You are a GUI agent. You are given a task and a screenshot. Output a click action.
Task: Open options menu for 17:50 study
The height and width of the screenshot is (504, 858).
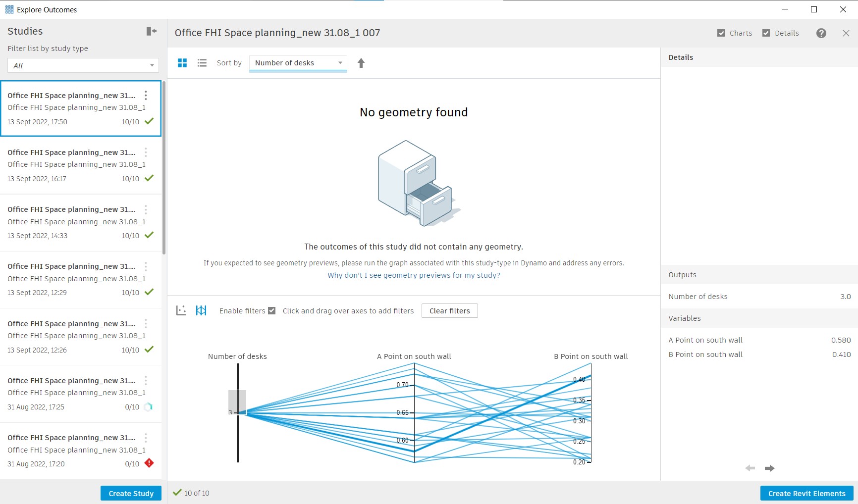click(146, 95)
